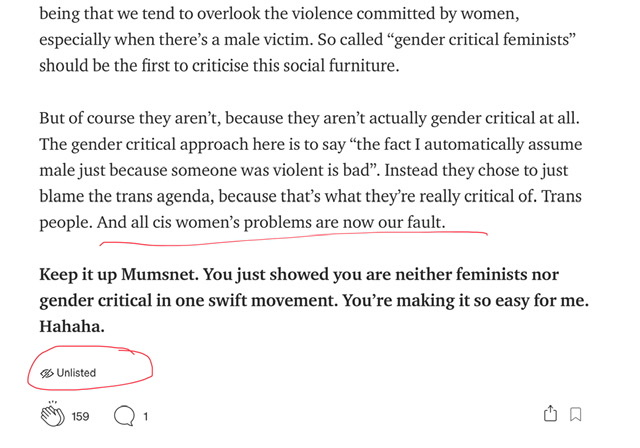Share the story via the share icon
Screen dimensions: 640x448
550,413
